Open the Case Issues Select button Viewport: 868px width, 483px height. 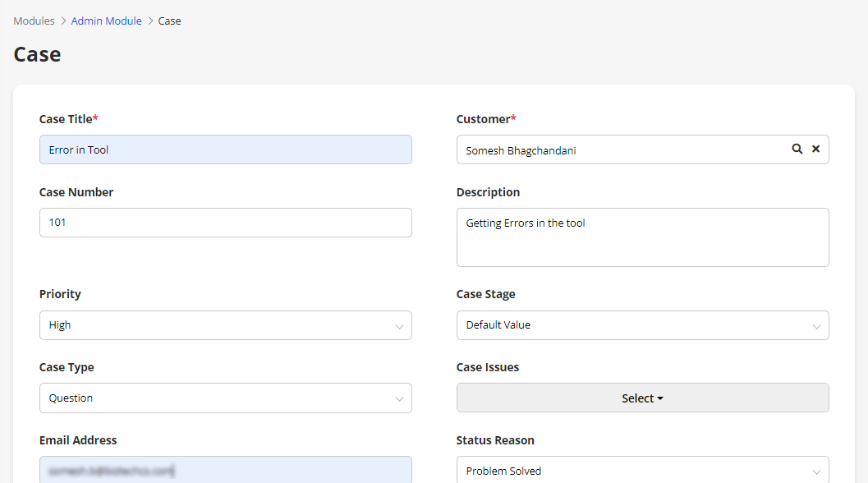point(642,398)
